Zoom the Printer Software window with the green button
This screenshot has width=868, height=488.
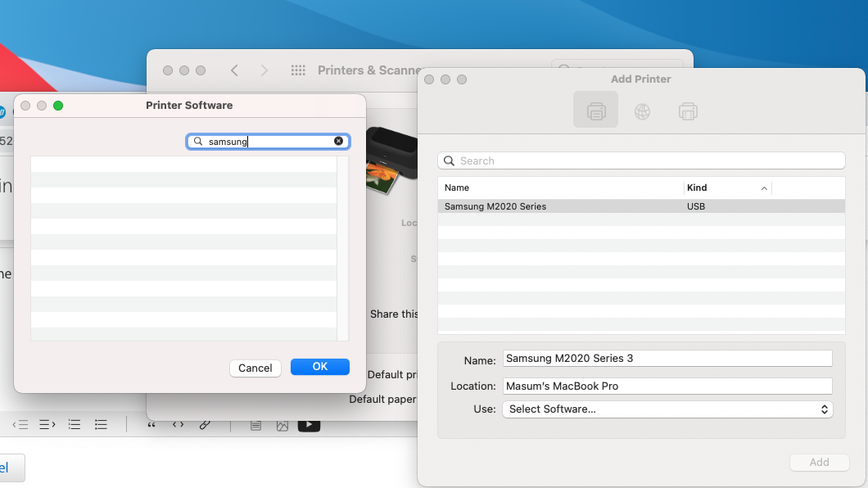[x=58, y=106]
